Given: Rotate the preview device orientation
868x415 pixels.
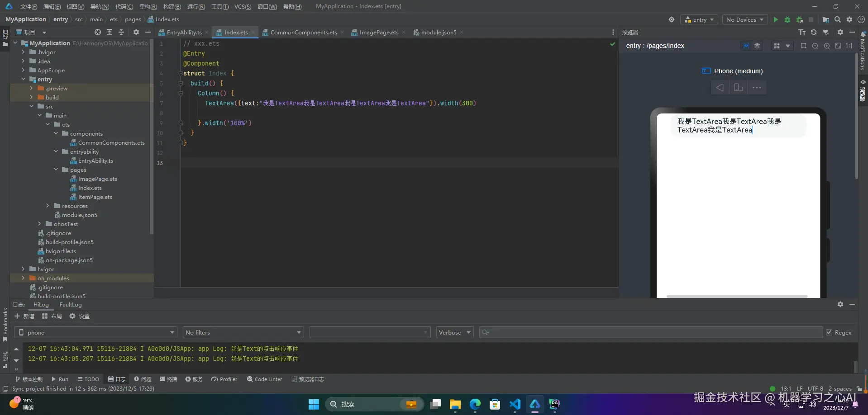Looking at the screenshot, I should tap(738, 88).
